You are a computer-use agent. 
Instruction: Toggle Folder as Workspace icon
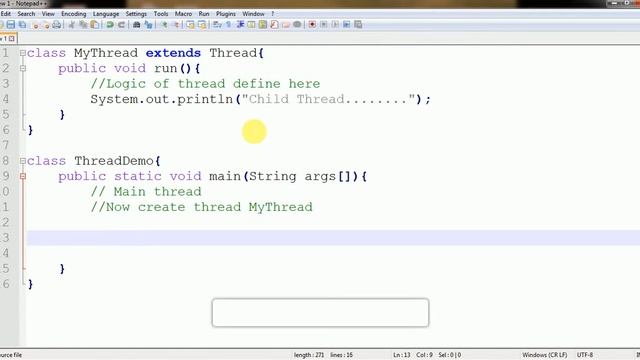pos(286,24)
